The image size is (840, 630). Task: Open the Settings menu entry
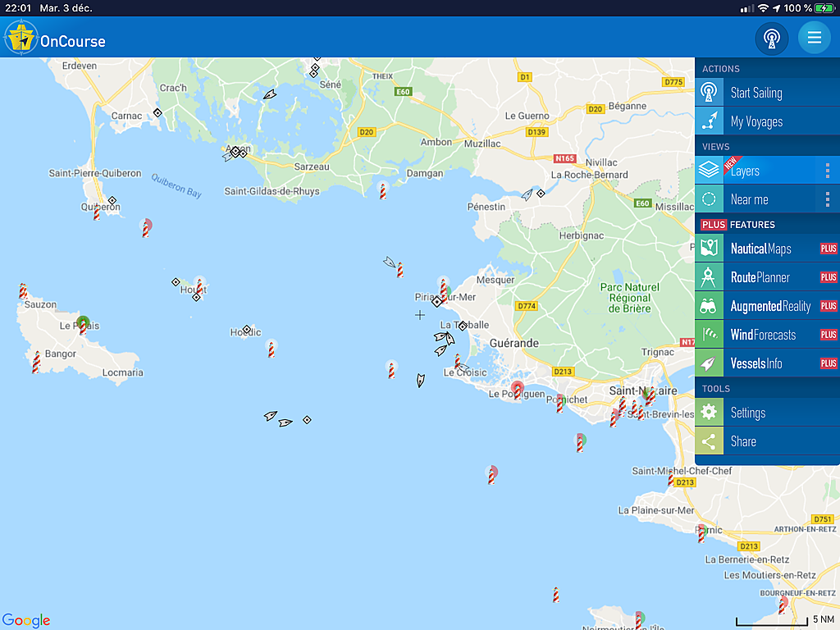pyautogui.click(x=767, y=412)
